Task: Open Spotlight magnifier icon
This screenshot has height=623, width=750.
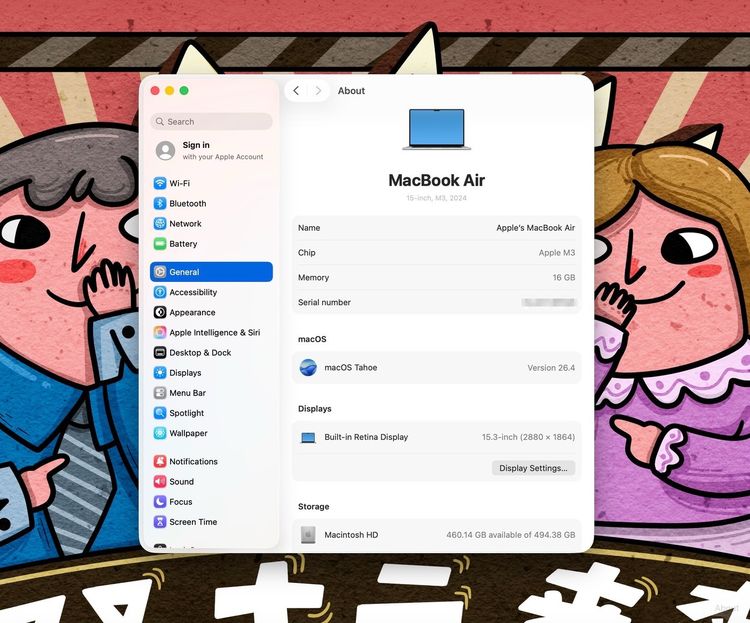Action: point(160,413)
